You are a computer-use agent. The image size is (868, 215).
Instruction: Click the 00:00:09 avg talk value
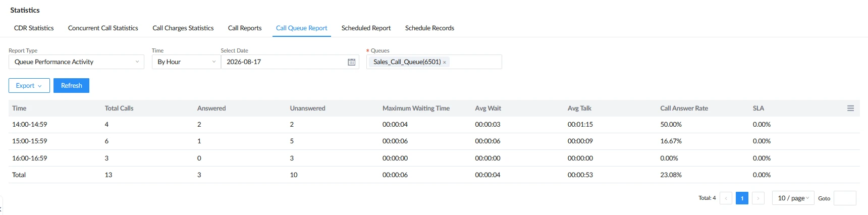(x=580, y=141)
